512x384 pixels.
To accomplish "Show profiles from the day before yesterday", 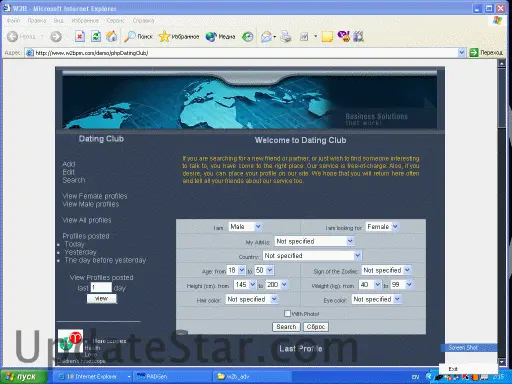I will 105,260.
